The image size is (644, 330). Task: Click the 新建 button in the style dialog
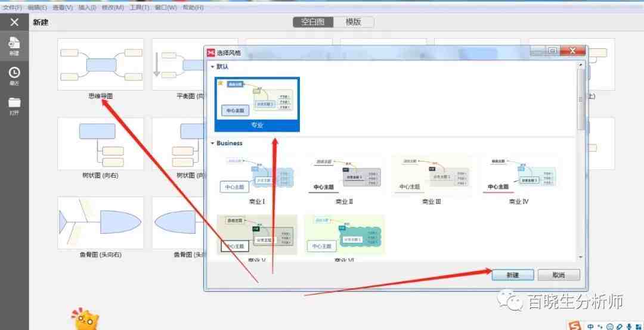tap(513, 275)
